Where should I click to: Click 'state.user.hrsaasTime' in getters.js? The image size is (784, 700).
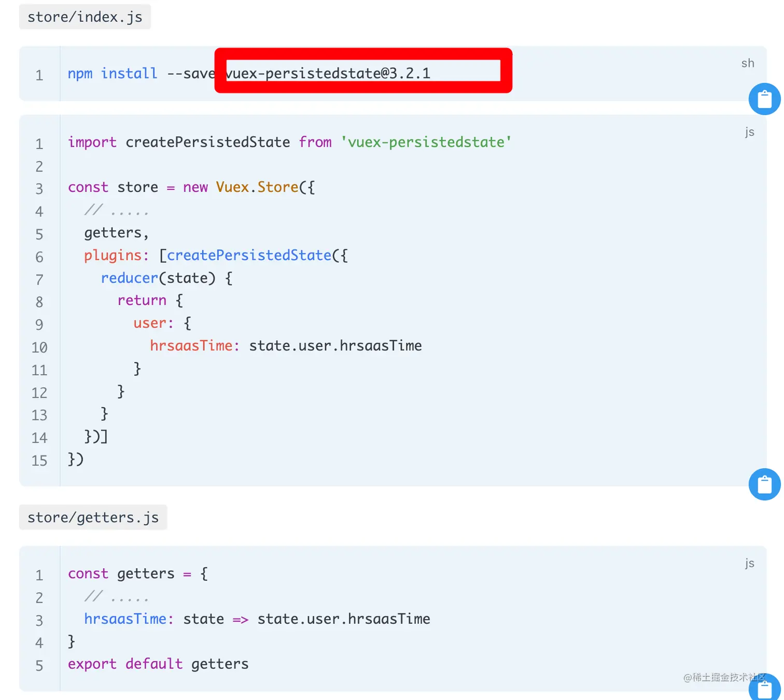(344, 619)
